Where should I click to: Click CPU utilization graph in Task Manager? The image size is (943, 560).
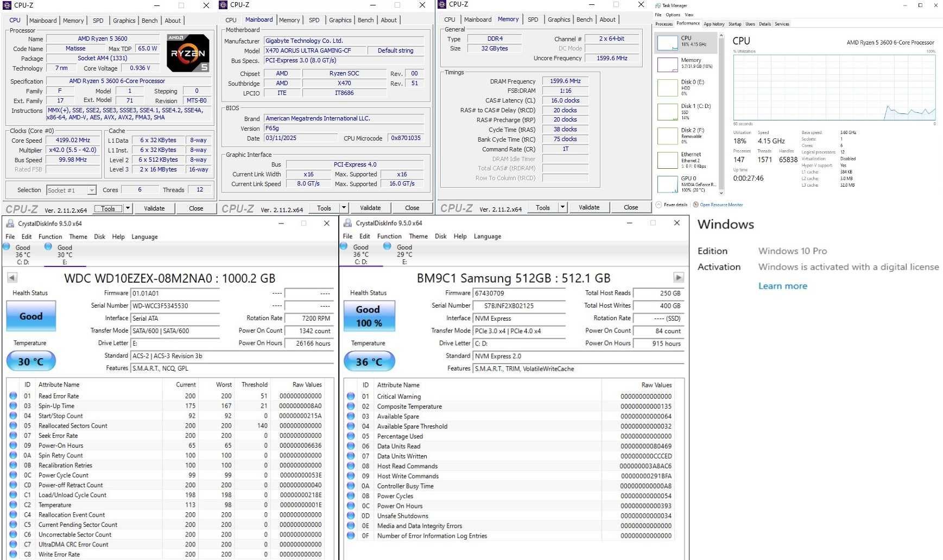point(834,87)
